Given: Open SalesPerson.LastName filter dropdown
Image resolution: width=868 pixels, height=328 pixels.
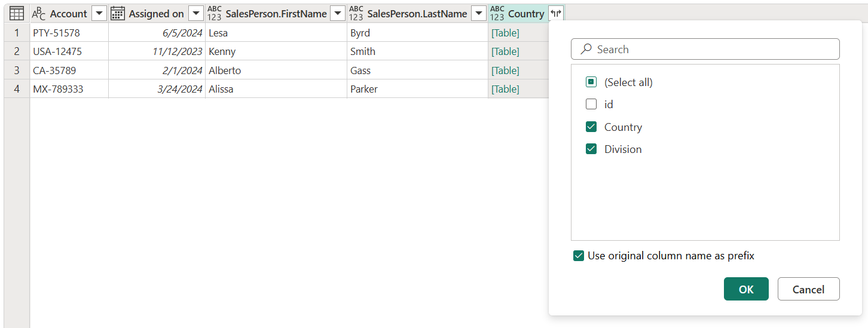Looking at the screenshot, I should tap(478, 13).
